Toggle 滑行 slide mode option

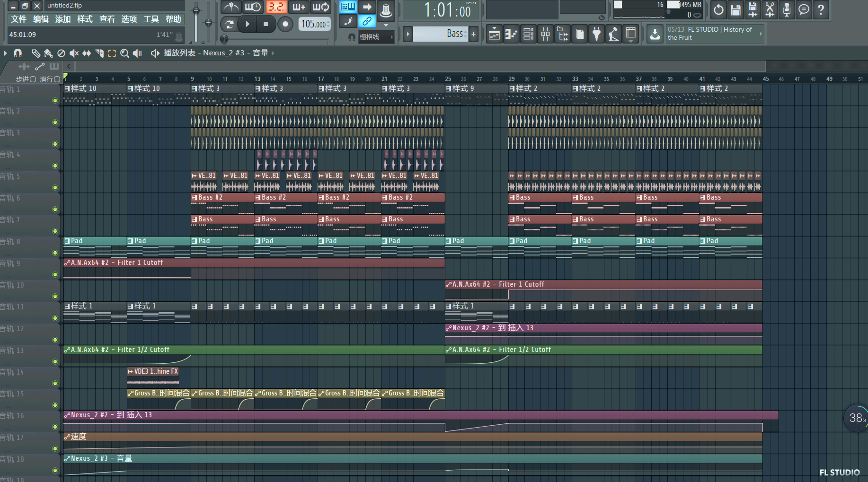point(50,79)
